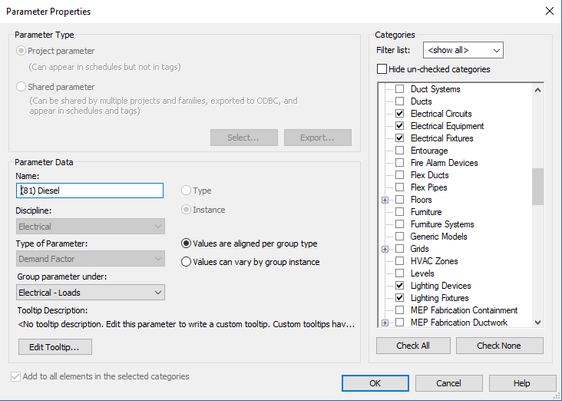The image size is (562, 401).
Task: Check Generic Models category
Action: 399,237
